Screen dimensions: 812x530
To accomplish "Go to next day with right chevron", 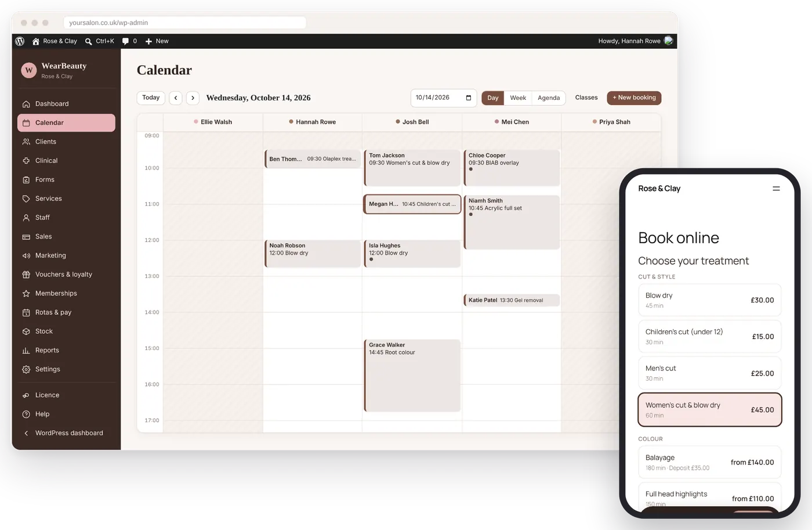I will (193, 98).
